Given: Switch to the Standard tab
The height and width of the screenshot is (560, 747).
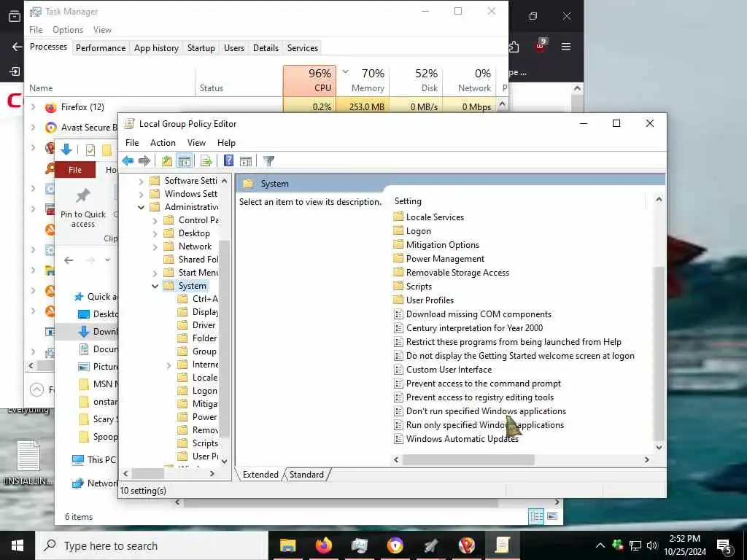Looking at the screenshot, I should [306, 474].
